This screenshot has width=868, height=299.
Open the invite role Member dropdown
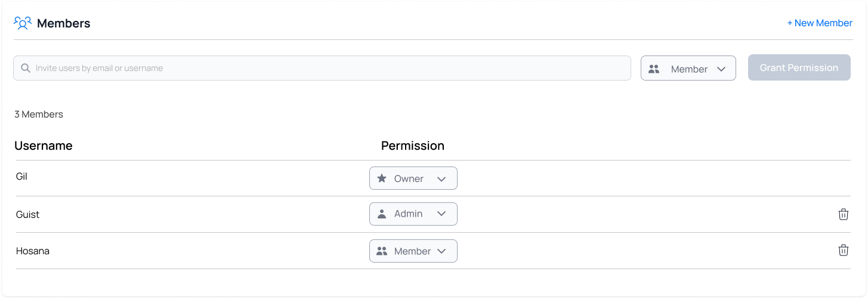(688, 69)
